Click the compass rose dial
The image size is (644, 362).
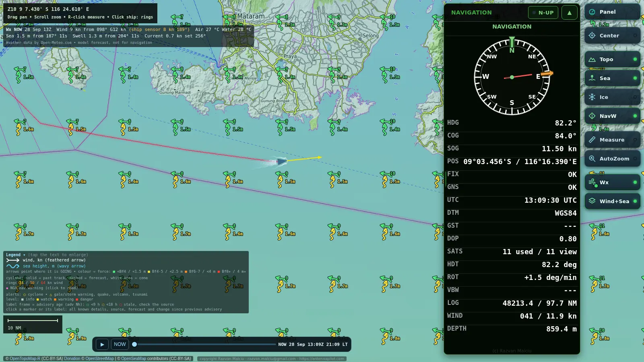click(x=512, y=77)
